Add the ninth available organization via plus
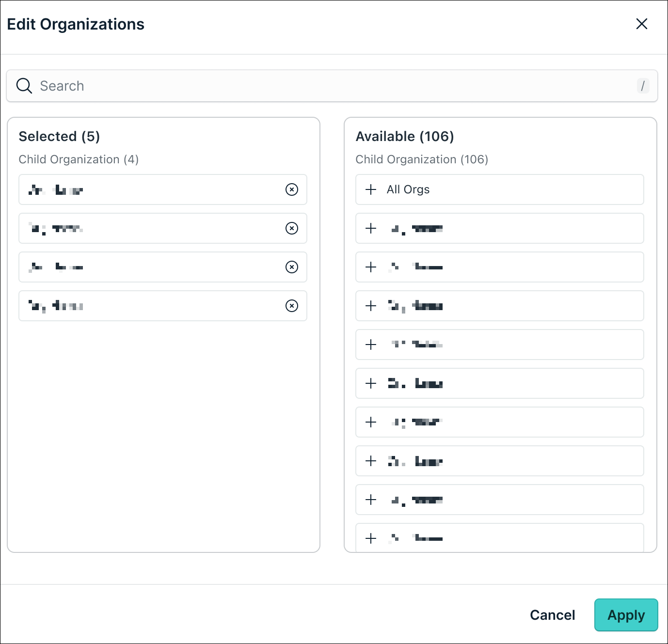 (371, 500)
